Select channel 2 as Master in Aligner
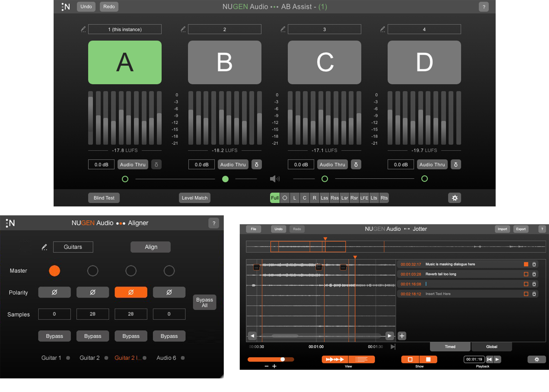 click(x=93, y=271)
